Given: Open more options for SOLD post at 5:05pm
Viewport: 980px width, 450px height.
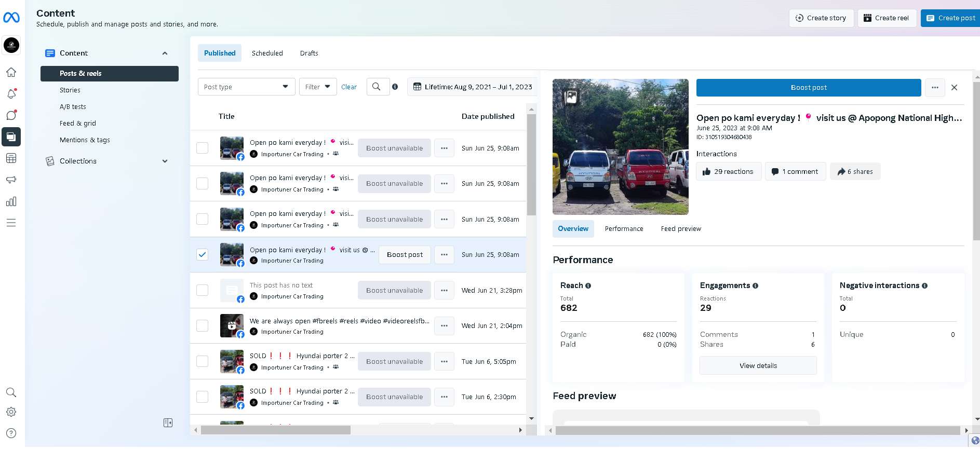Looking at the screenshot, I should click(444, 362).
